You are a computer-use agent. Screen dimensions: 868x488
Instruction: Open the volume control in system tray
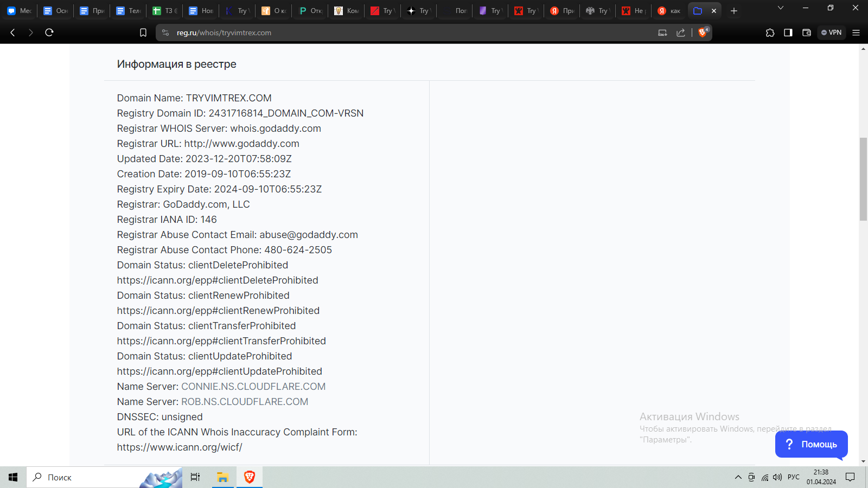point(777,477)
